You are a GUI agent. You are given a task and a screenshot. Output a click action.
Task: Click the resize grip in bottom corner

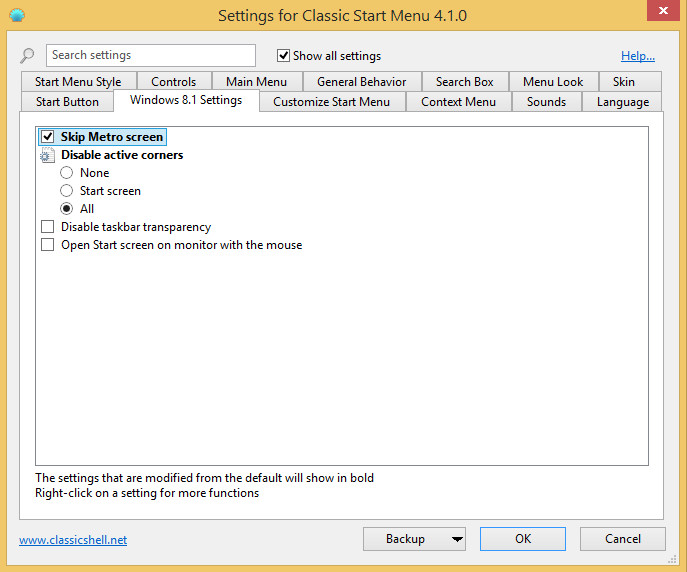click(672, 559)
